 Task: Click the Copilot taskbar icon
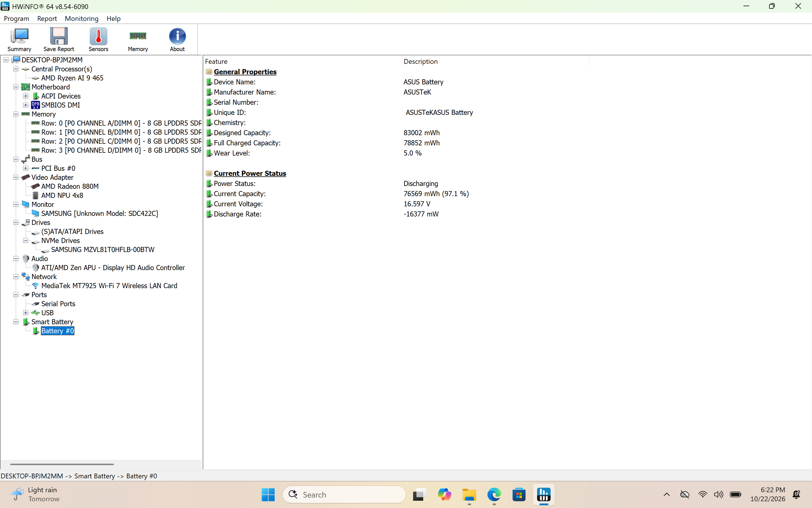(444, 494)
